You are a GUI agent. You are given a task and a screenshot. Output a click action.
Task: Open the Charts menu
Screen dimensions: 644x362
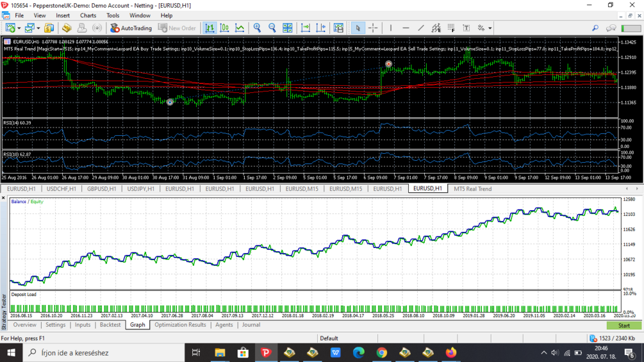[x=88, y=15]
